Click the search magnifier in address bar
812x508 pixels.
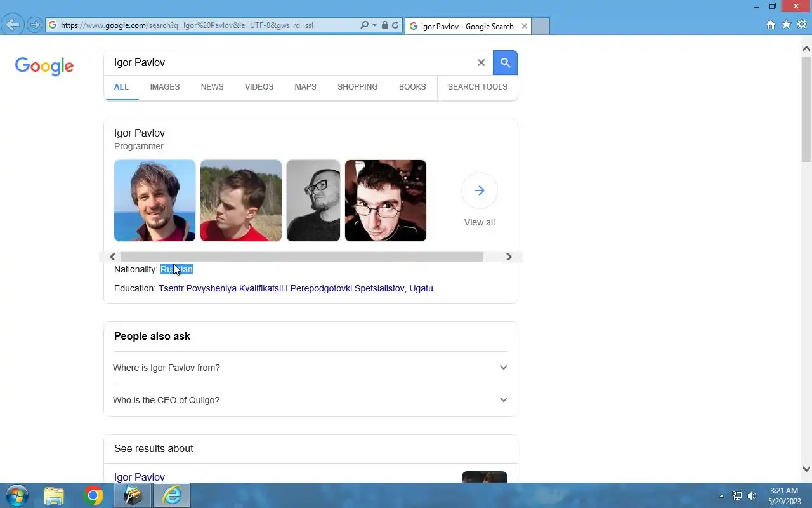pyautogui.click(x=364, y=25)
